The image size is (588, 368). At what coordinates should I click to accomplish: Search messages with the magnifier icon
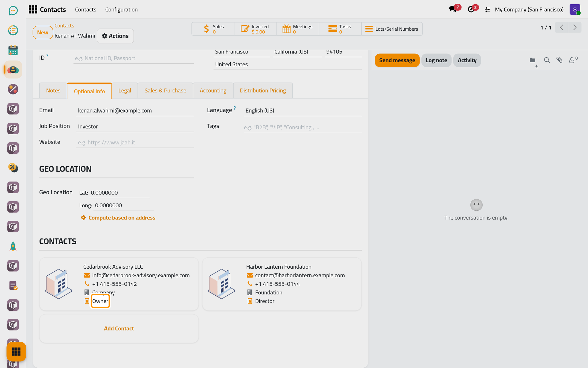547,60
